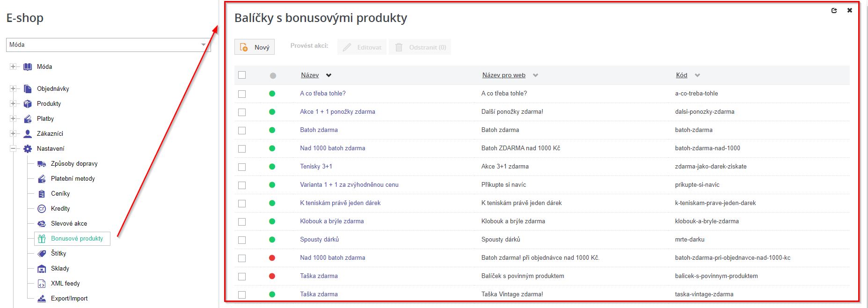The height and width of the screenshot is (308, 868).
Task: Click the Móda book icon in tree
Action: point(28,66)
